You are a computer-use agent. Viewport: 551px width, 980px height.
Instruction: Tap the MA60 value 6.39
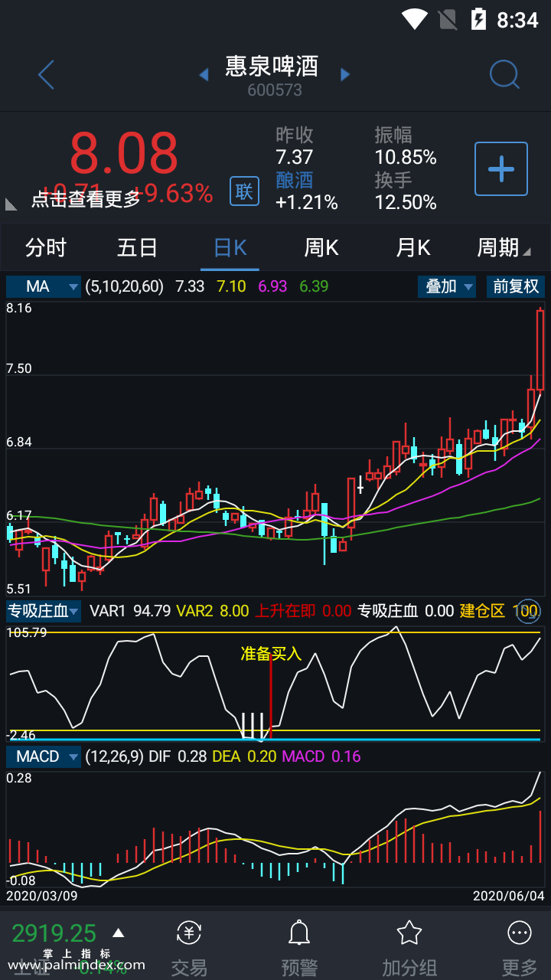[314, 286]
